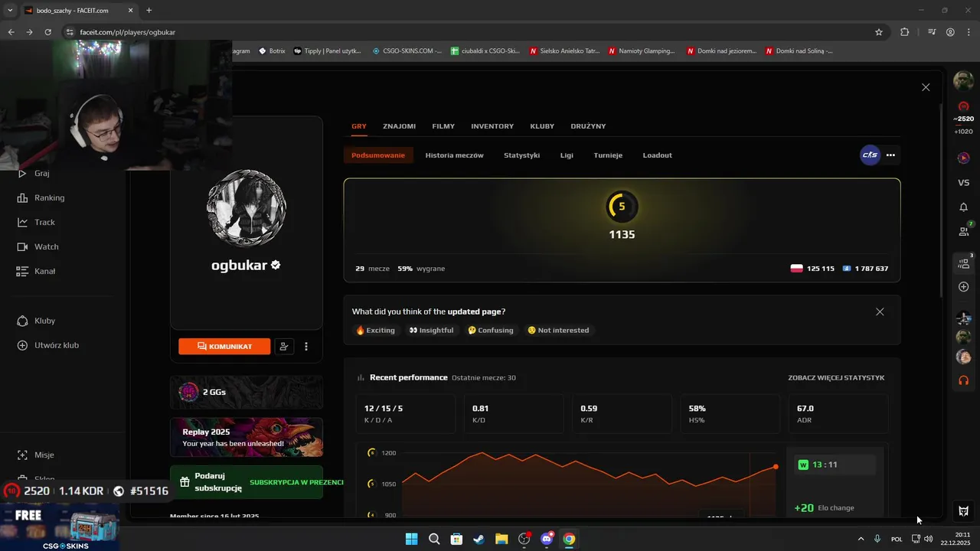
Task: Choose the Insightful feedback option
Action: pyautogui.click(x=431, y=331)
